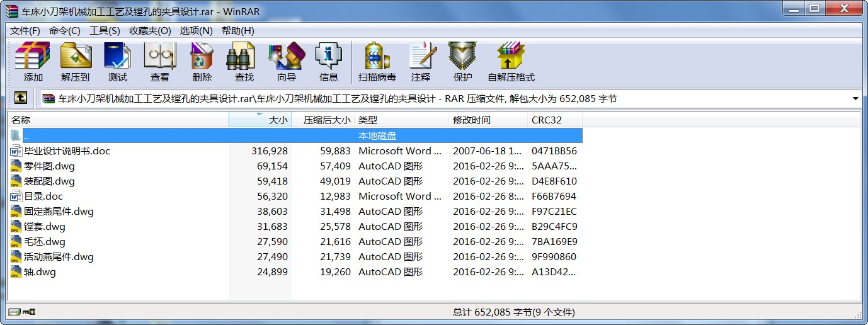Click packed size 57,409 of 零件图.dwg
This screenshot has height=325, width=868.
[x=335, y=166]
